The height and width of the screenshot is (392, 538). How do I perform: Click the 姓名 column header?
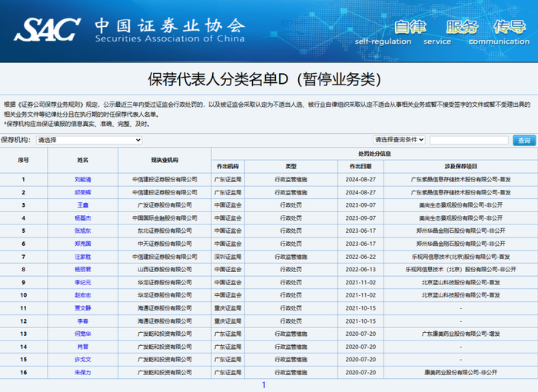click(x=82, y=160)
